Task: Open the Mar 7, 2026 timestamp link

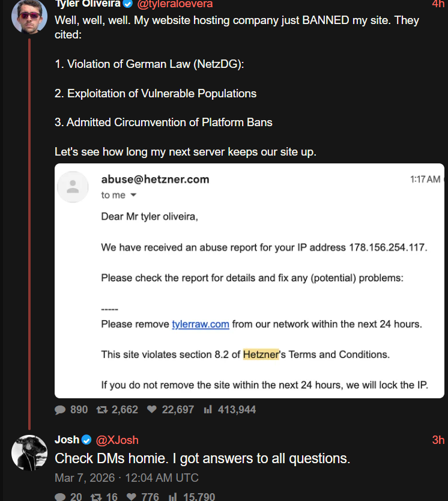Action: [x=127, y=478]
